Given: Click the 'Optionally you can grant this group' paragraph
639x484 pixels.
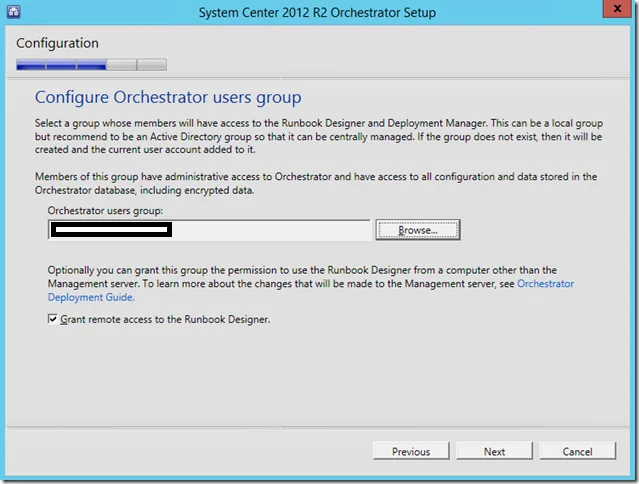Looking at the screenshot, I should [x=311, y=284].
